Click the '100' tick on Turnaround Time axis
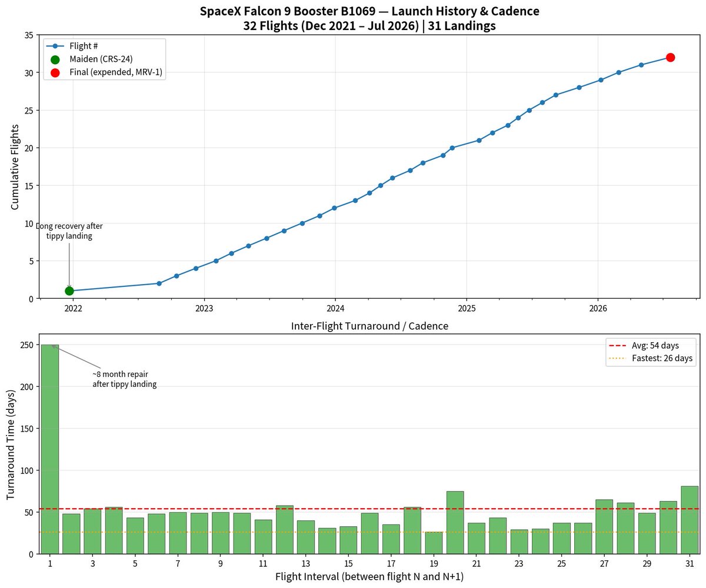The height and width of the screenshot is (588, 706). point(27,470)
